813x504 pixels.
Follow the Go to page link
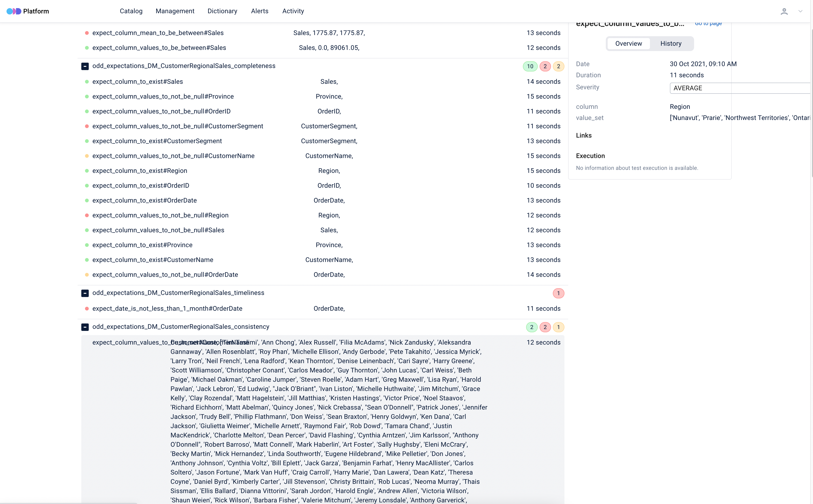click(x=708, y=23)
